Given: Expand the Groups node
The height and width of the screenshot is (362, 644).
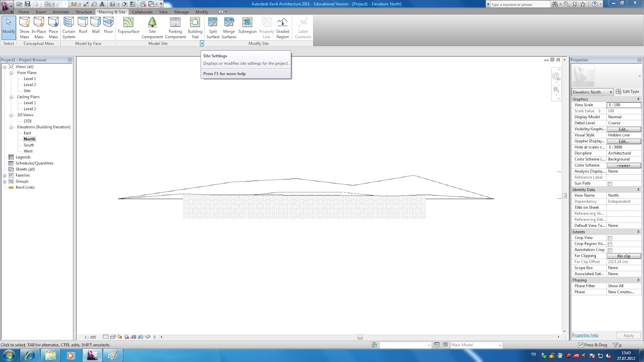Looking at the screenshot, I should (x=5, y=181).
